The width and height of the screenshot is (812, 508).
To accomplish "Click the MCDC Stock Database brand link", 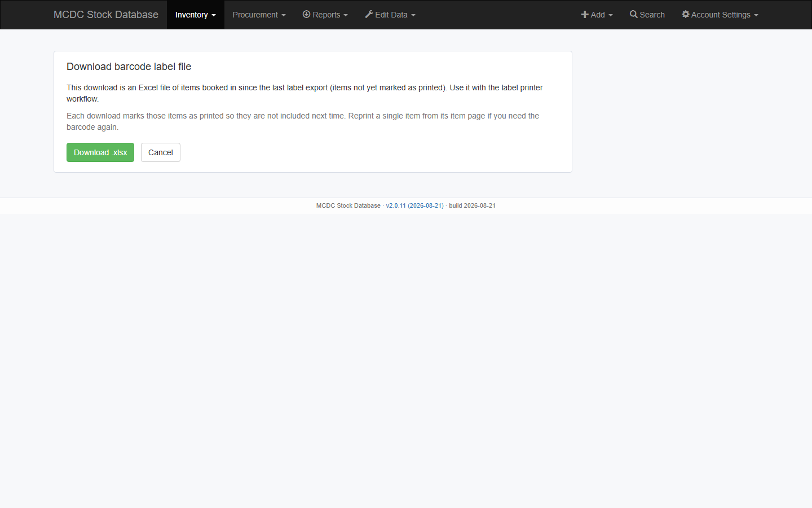I will coord(106,15).
